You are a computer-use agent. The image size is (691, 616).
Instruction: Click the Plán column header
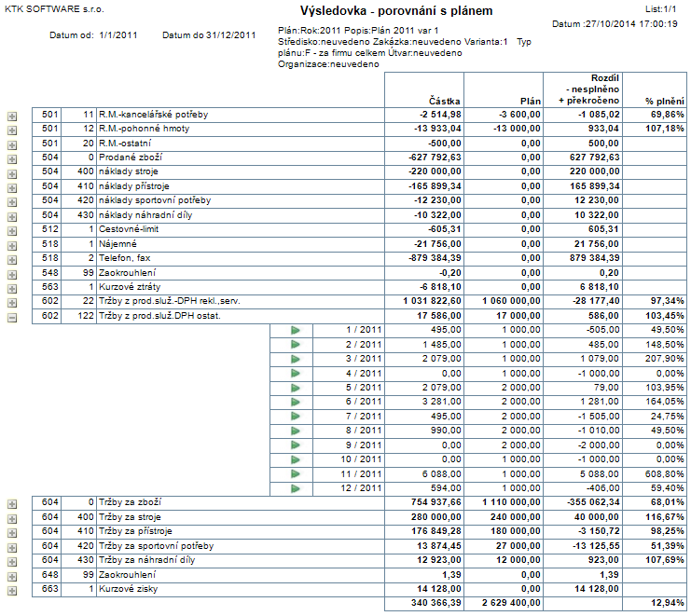(530, 100)
